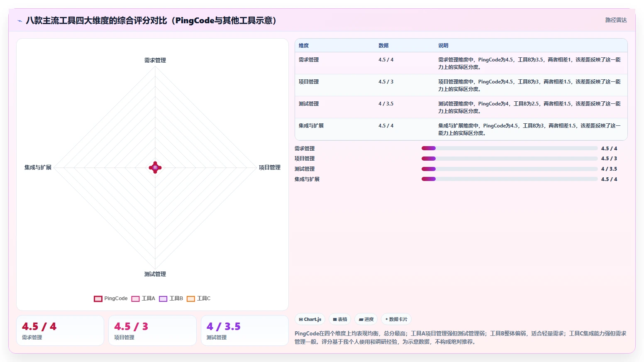Click the 集成与扩展 label left of its progress bar
644x362 pixels.
click(x=307, y=179)
